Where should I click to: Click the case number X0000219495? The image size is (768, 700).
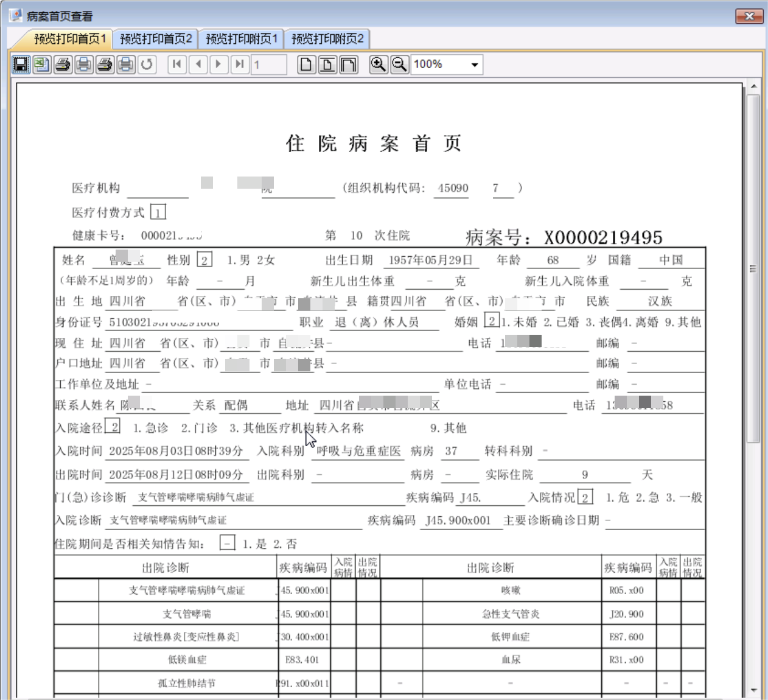(603, 237)
